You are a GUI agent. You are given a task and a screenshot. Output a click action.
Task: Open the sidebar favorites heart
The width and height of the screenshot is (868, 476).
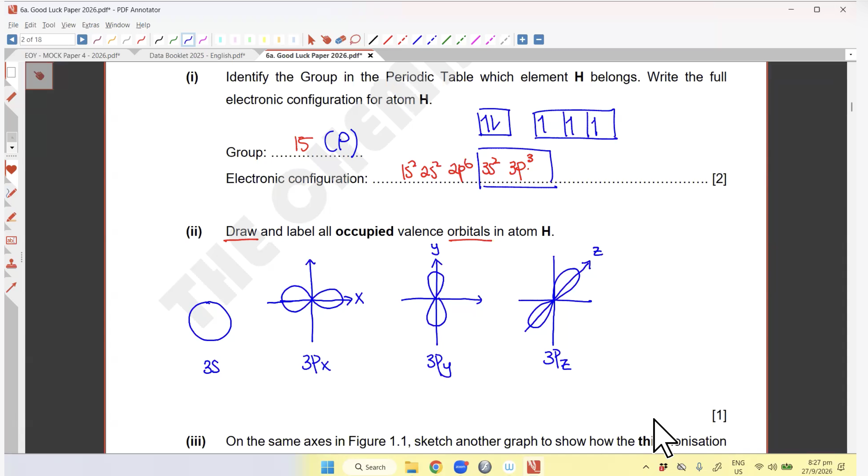(11, 169)
